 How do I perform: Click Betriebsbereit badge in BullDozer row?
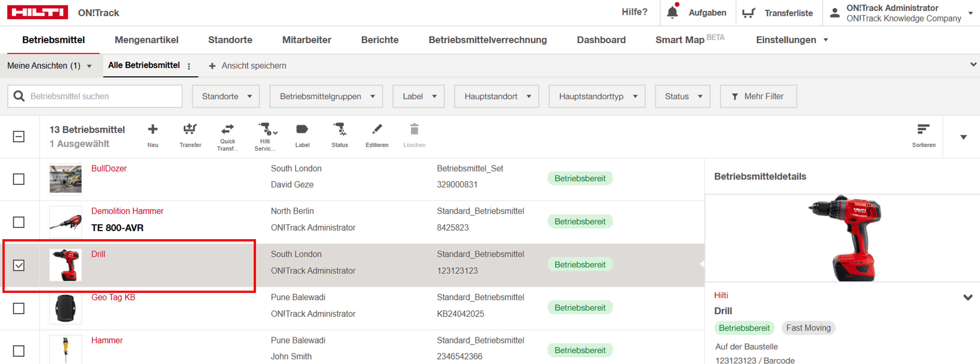(580, 178)
